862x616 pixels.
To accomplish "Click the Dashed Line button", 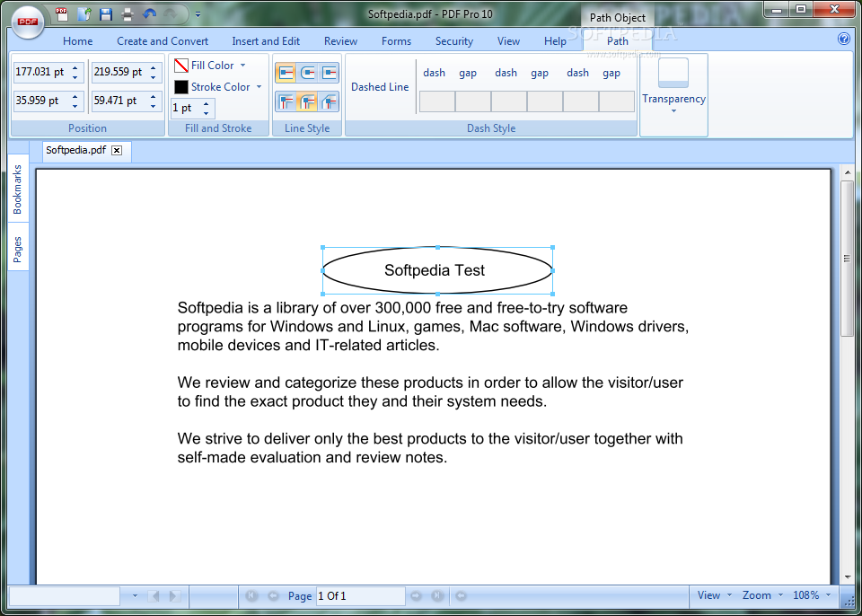I will point(380,87).
